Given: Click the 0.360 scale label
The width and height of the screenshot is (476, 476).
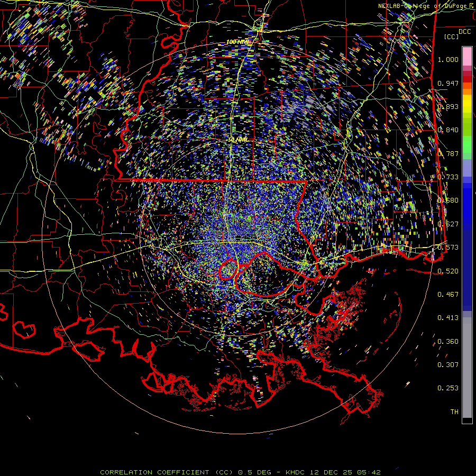Looking at the screenshot, I should (x=448, y=342).
